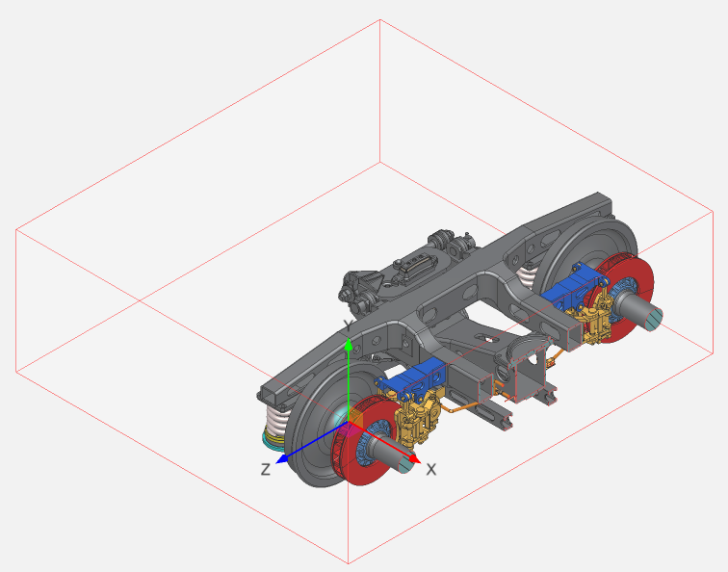Click the Y axis label

[x=347, y=325]
